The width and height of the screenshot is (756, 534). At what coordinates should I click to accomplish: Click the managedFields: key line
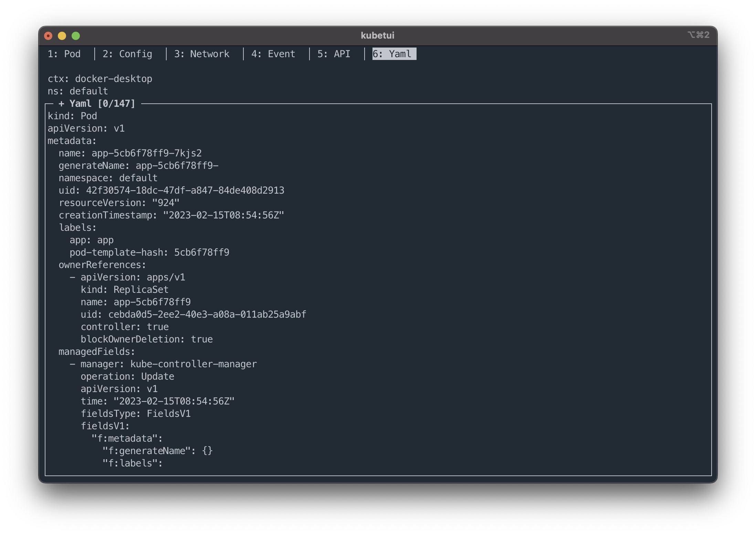[97, 352]
